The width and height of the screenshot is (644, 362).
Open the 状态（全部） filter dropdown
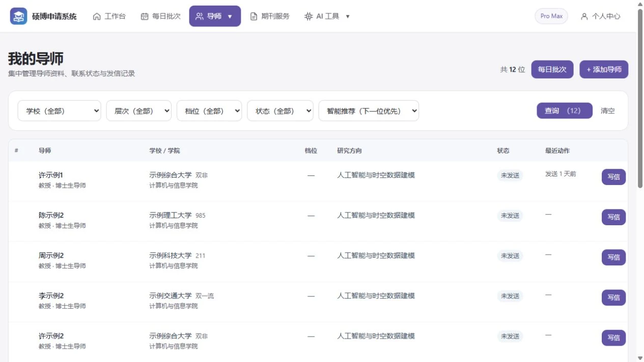coord(280,111)
